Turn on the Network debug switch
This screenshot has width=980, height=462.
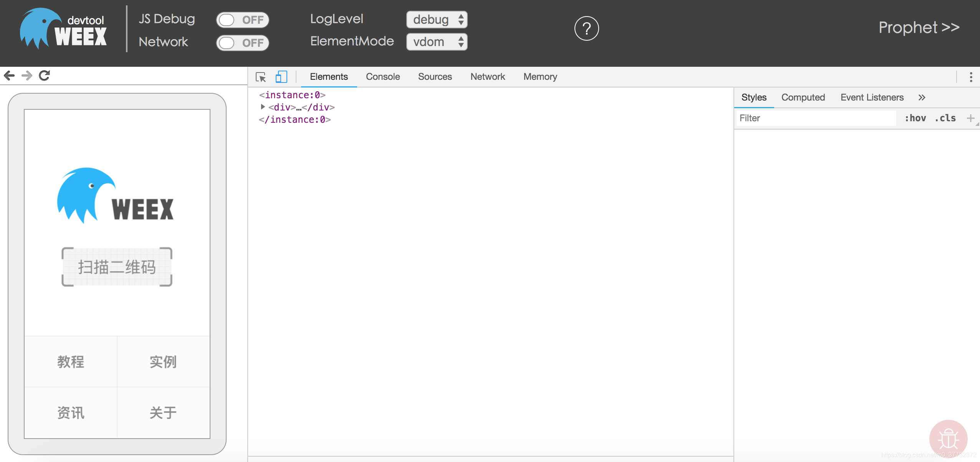click(242, 43)
